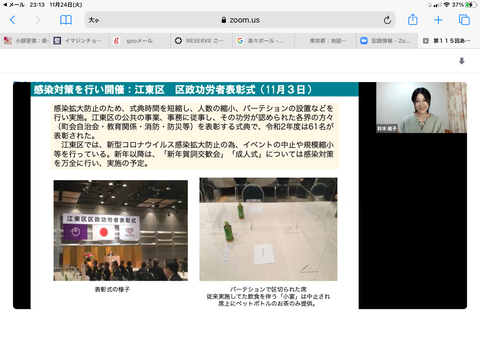Click the lock icon before zoom.us
Screen dimensions: 480x360
[224, 20]
